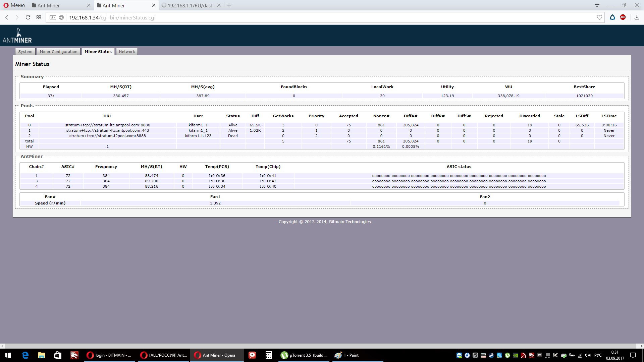Click the NVIDIA tray icon
The image size is (644, 362).
pos(515,355)
